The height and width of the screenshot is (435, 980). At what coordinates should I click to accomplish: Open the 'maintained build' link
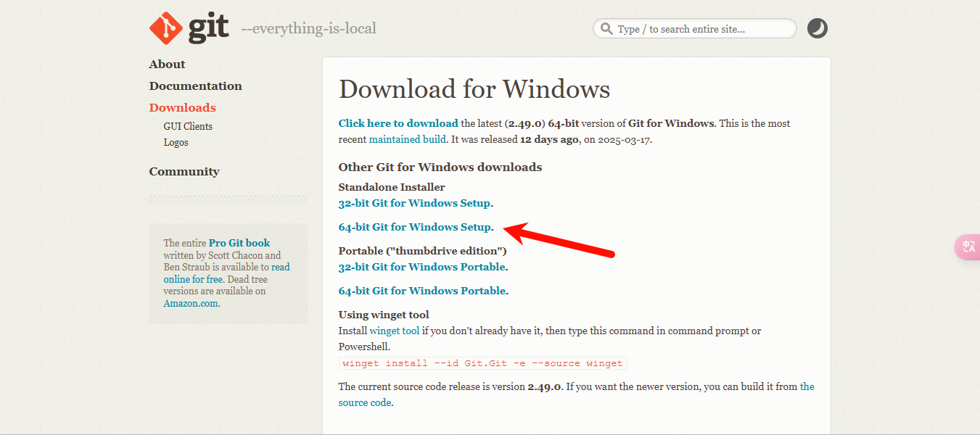(x=407, y=139)
